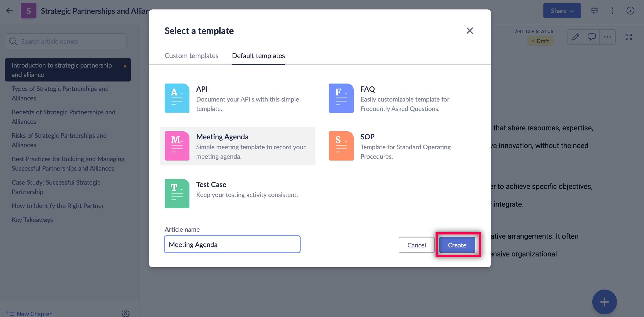Open the header vertical dots menu
Viewport: 644px width, 317px height.
(x=612, y=11)
